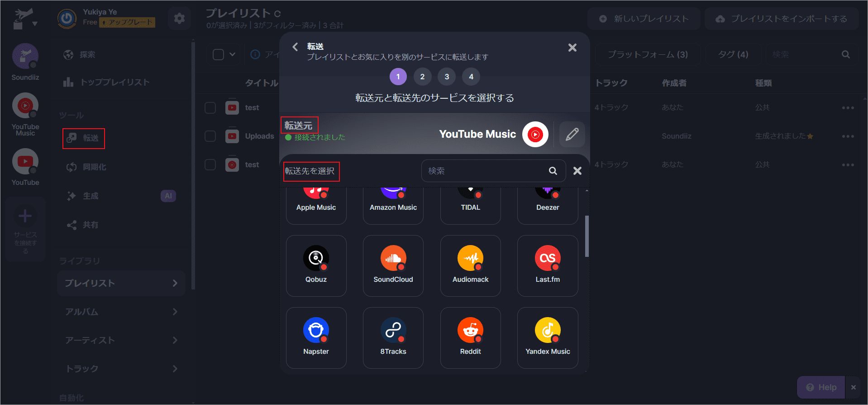Select Audiomack service card
Viewport: 868px width, 405px height.
470,266
